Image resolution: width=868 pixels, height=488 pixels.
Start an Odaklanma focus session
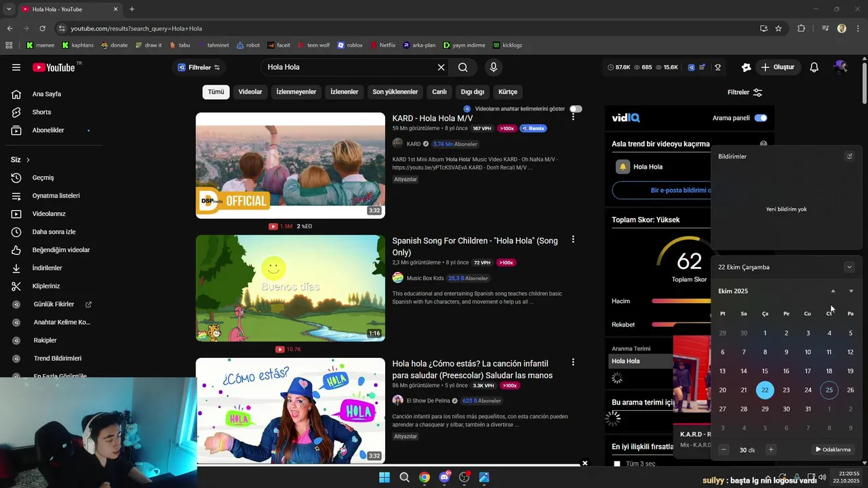pyautogui.click(x=833, y=449)
